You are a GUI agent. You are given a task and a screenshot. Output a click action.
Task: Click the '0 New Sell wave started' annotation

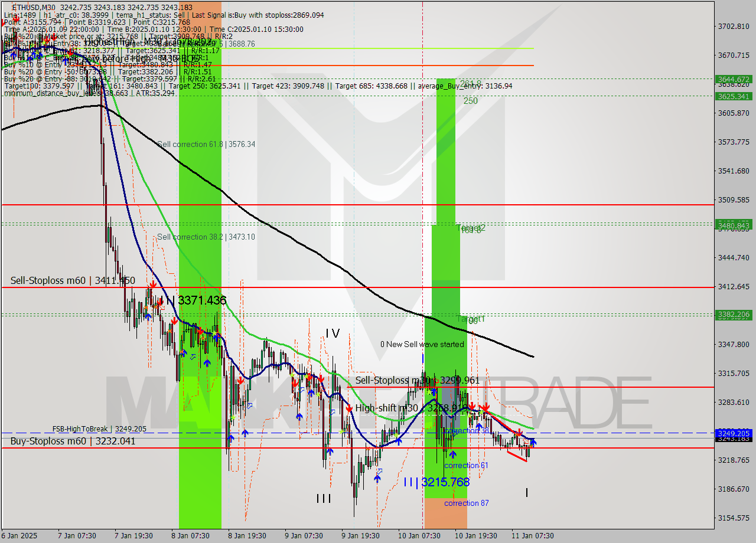pos(422,344)
